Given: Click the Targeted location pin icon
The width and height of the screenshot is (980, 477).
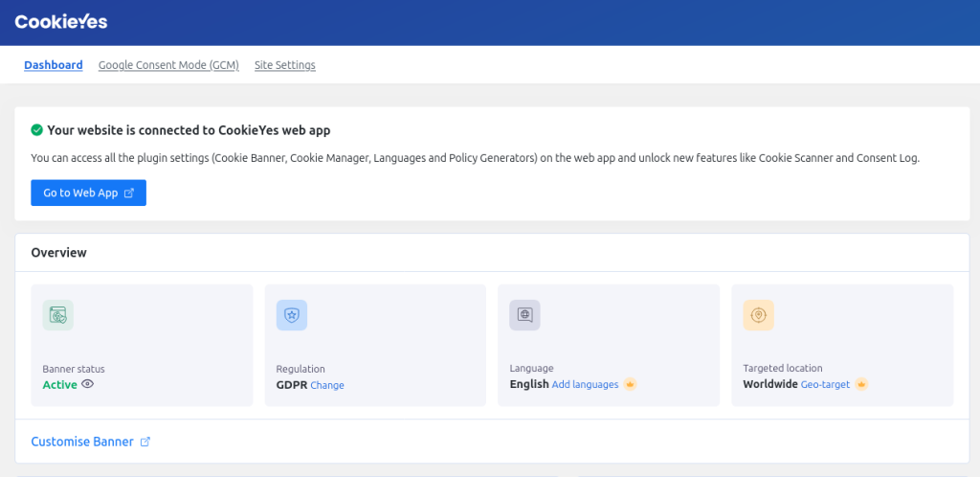Looking at the screenshot, I should tap(759, 315).
